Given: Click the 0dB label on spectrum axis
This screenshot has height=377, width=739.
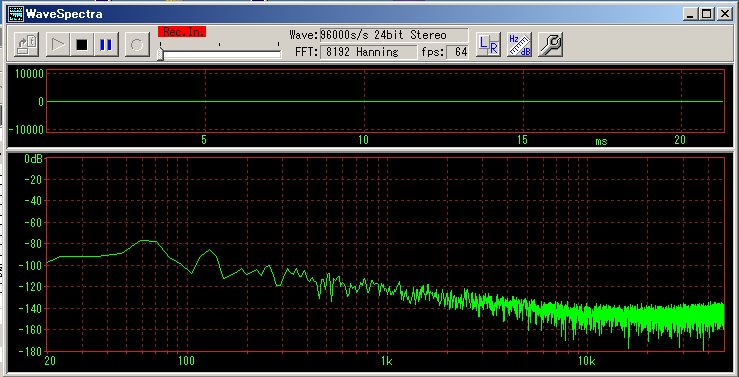Looking at the screenshot, I should (x=33, y=159).
